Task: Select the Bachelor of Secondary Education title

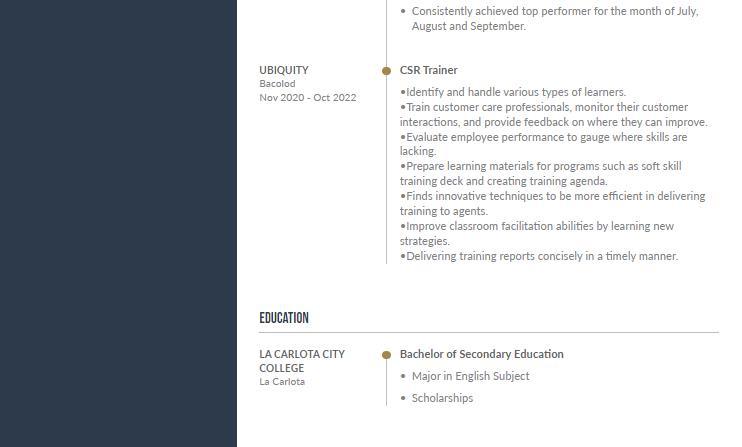Action: [x=481, y=354]
